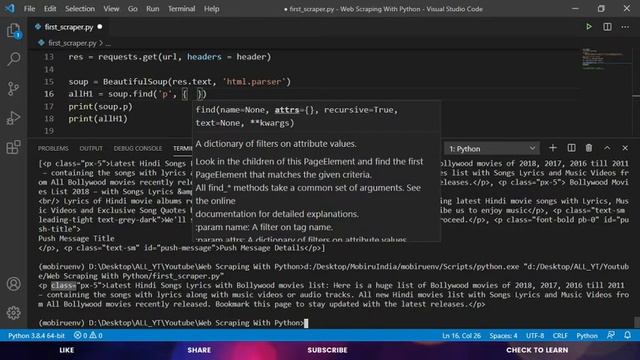Click first_scraper.py in the breadcrumb
This screenshot has height=360, width=640.
click(72, 43)
